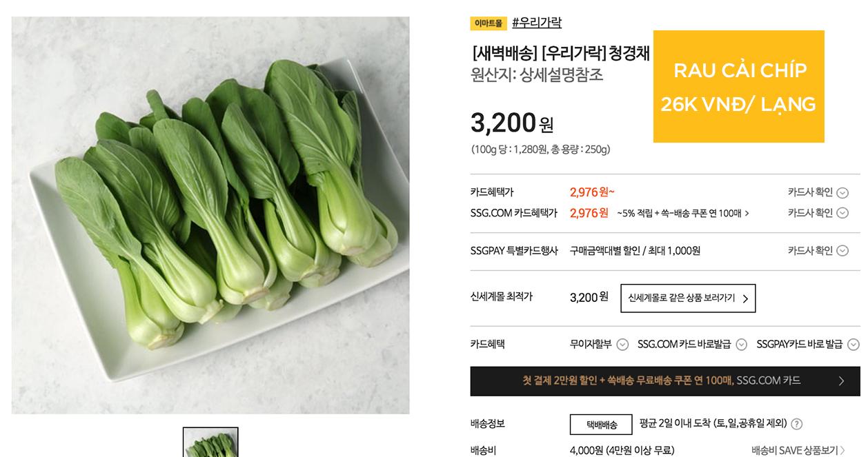Click the 신세계몰로 같은 상품 보러가기 button

pos(688,298)
